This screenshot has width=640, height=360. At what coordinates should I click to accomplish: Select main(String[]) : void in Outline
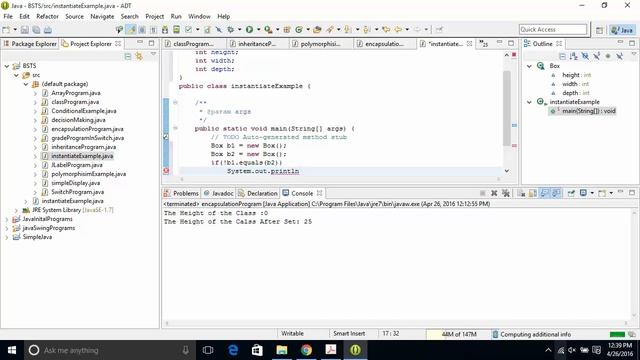[x=588, y=111]
